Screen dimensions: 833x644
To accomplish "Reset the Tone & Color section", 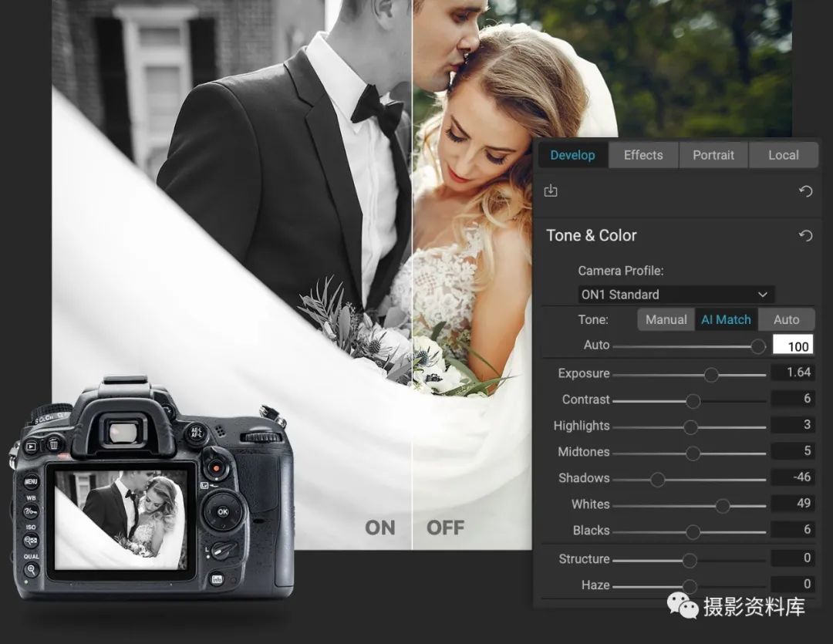I will pos(806,236).
